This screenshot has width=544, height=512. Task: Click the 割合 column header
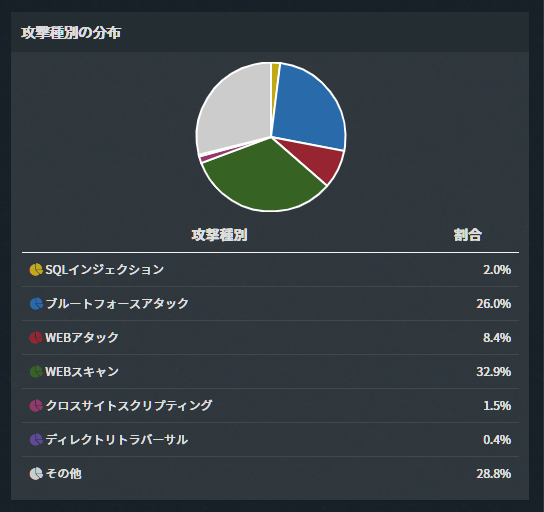(x=468, y=235)
